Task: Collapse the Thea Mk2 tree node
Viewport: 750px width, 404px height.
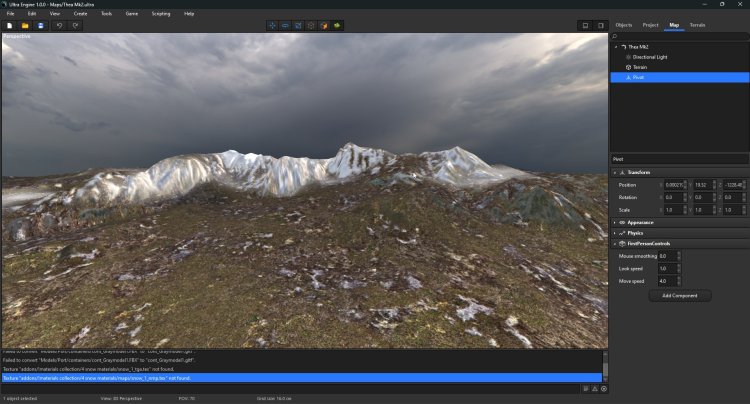Action: pos(616,47)
